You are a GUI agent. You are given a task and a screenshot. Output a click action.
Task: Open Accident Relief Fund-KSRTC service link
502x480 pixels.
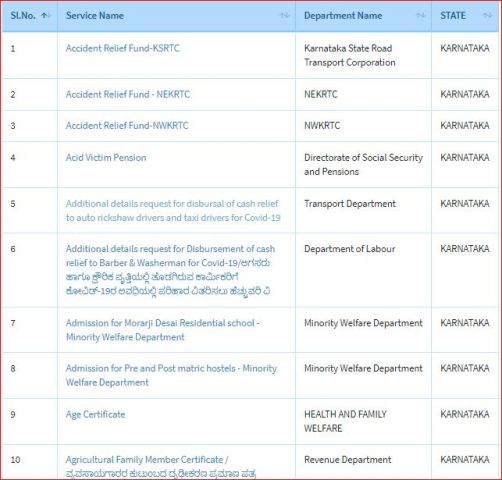click(123, 48)
